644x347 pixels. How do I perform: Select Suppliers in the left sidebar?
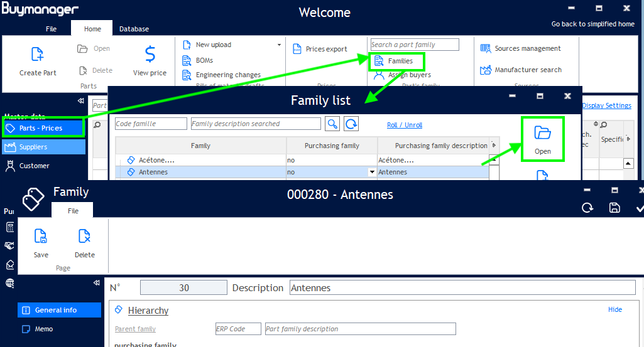click(x=44, y=147)
